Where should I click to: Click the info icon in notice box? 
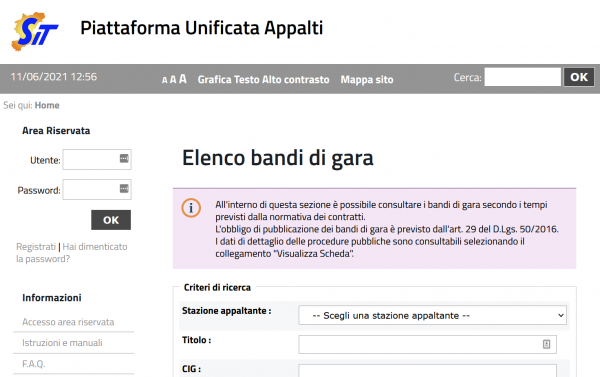coord(191,208)
